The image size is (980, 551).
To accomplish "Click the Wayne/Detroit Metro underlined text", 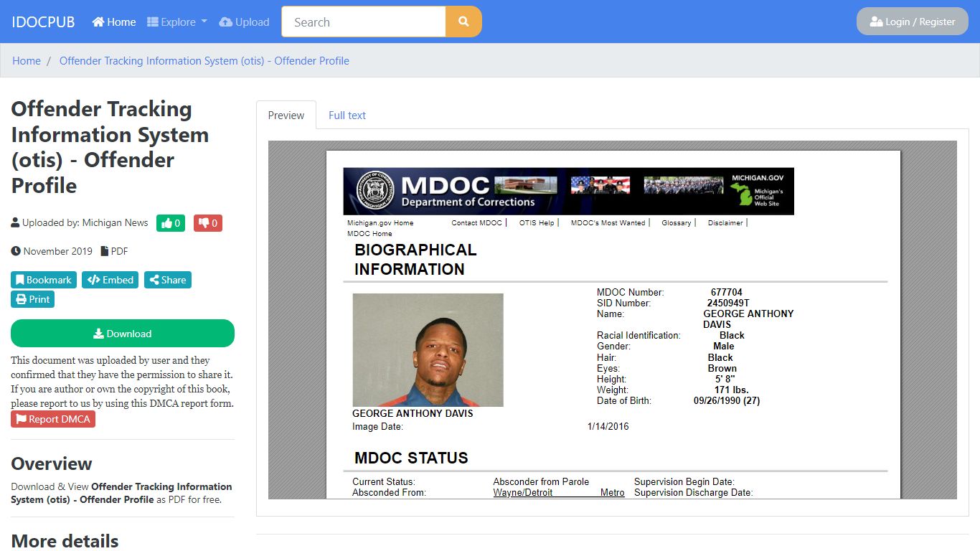I will pyautogui.click(x=559, y=493).
